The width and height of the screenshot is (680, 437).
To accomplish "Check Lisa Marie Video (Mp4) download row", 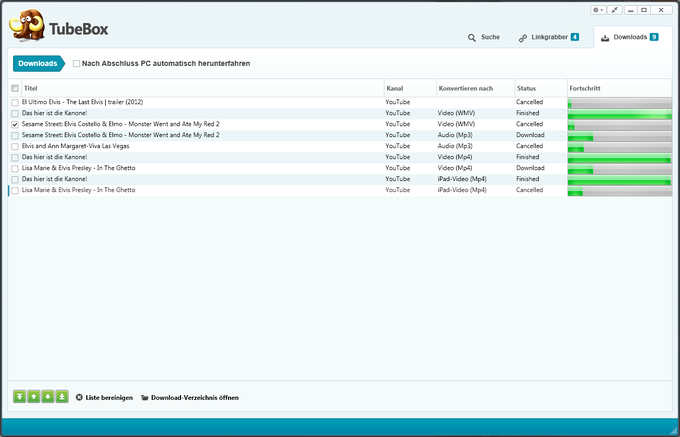I will (15, 169).
